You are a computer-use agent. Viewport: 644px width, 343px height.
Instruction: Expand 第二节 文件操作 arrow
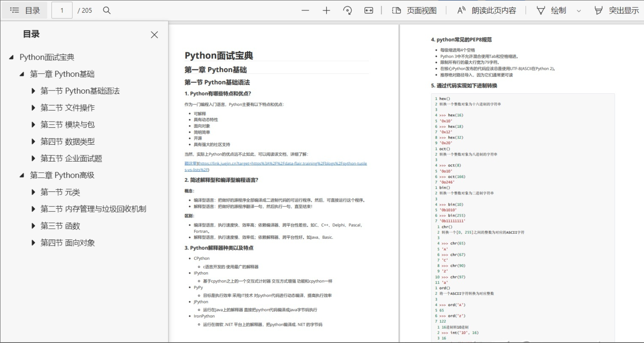click(33, 108)
